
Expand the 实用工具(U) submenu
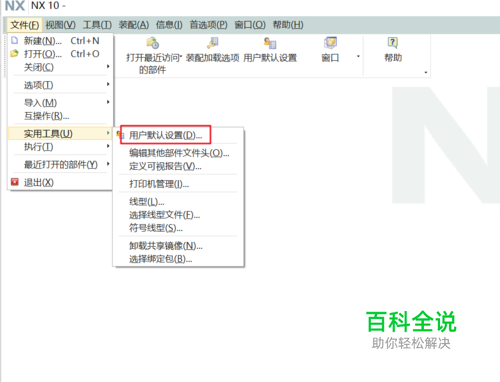click(x=61, y=134)
